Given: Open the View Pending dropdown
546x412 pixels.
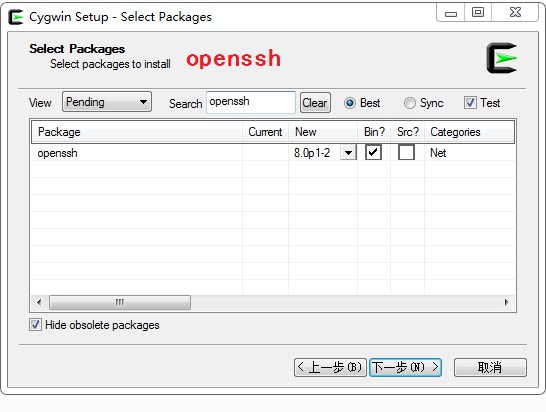Looking at the screenshot, I should (x=107, y=102).
